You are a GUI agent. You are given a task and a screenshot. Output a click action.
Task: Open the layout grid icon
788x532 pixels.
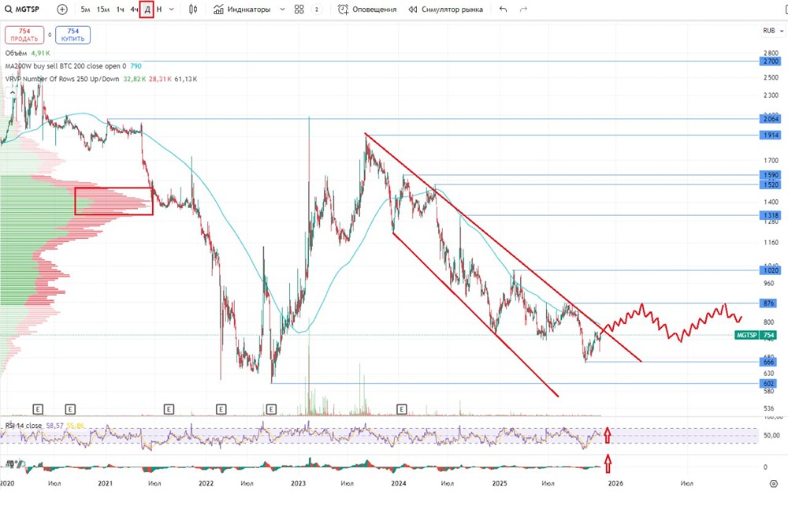pos(299,9)
